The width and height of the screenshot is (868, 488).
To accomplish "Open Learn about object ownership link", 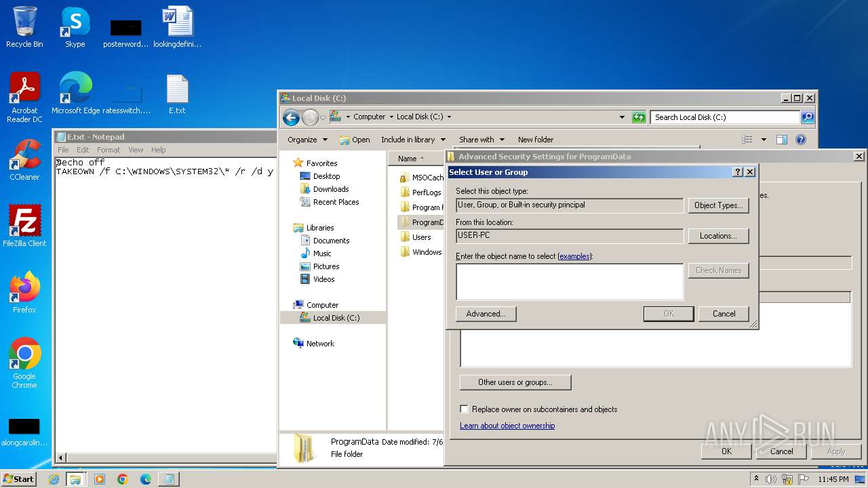I will 507,426.
